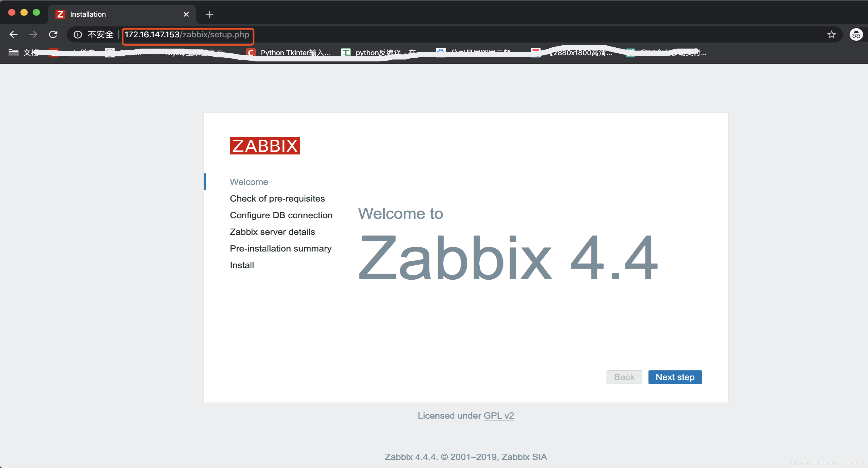Image resolution: width=868 pixels, height=468 pixels.
Task: Open the Zabbix SIA link
Action: [524, 457]
